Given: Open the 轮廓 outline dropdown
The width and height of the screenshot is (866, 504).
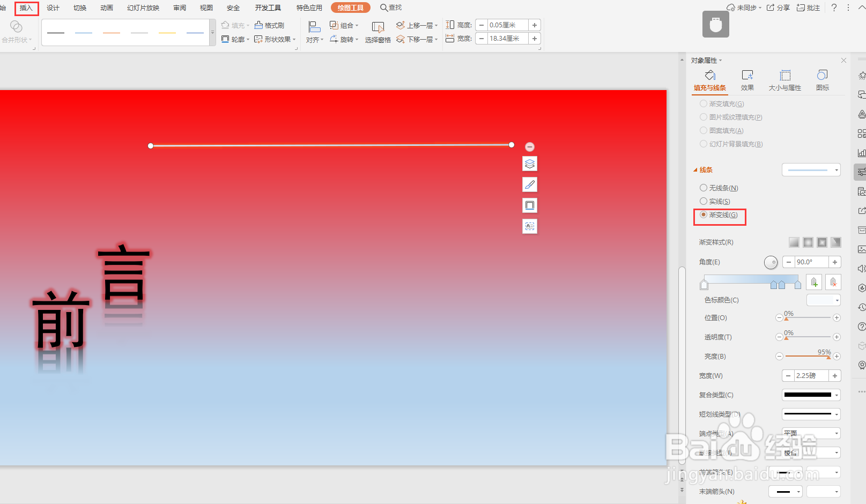Looking at the screenshot, I should coord(235,39).
